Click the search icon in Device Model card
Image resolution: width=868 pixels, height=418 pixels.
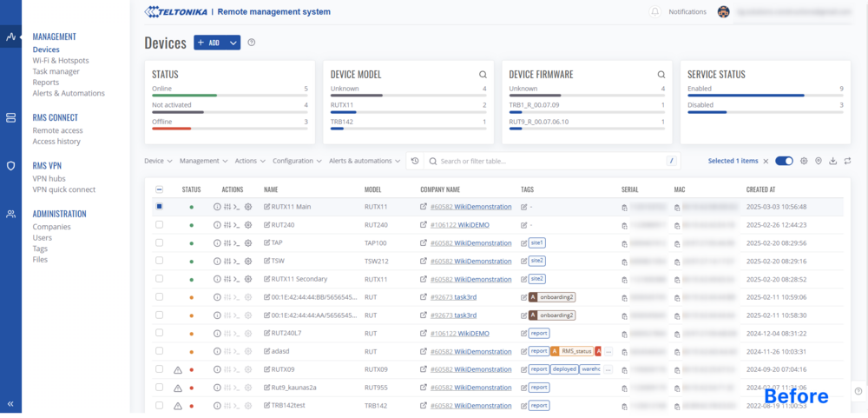coord(483,75)
